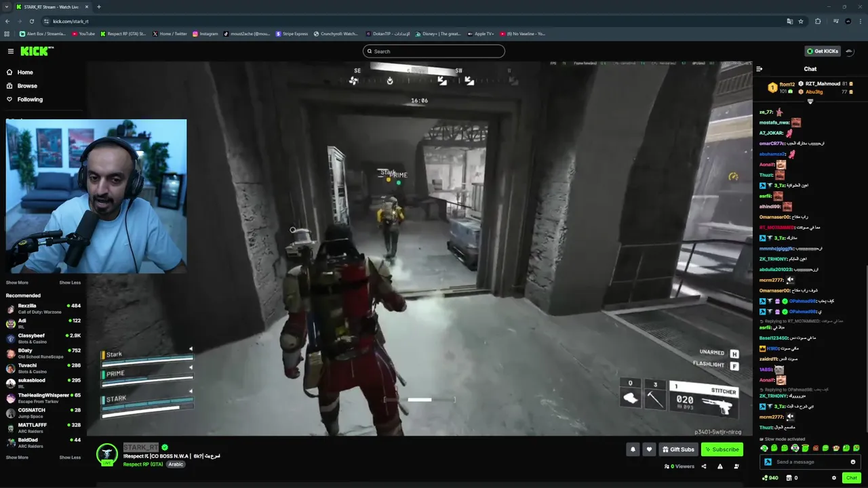
Task: Click Show More under Following list
Action: [17, 283]
